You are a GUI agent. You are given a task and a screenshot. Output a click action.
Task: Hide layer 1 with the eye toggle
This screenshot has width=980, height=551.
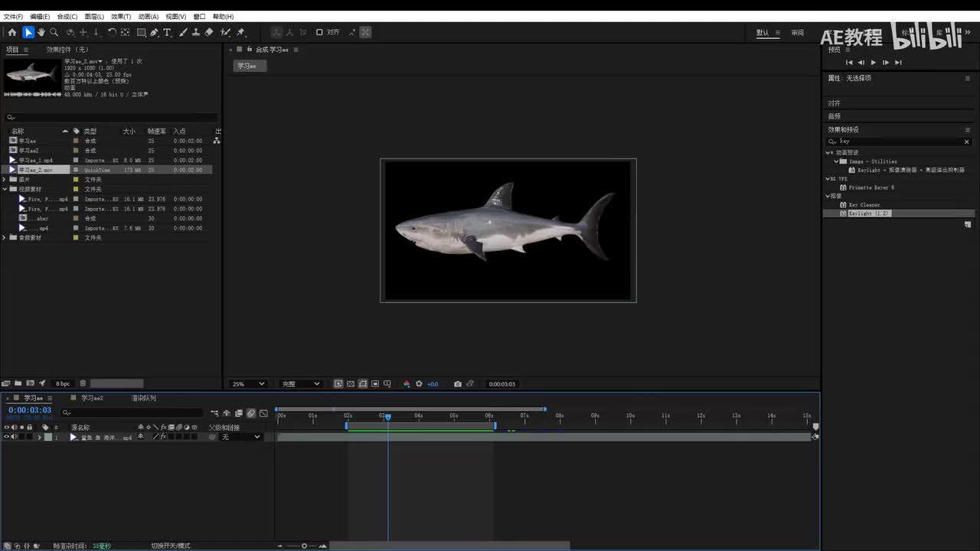[7, 437]
